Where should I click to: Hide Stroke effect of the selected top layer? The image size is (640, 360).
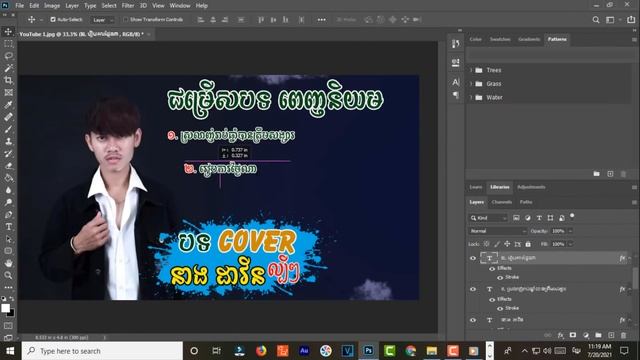(500, 278)
